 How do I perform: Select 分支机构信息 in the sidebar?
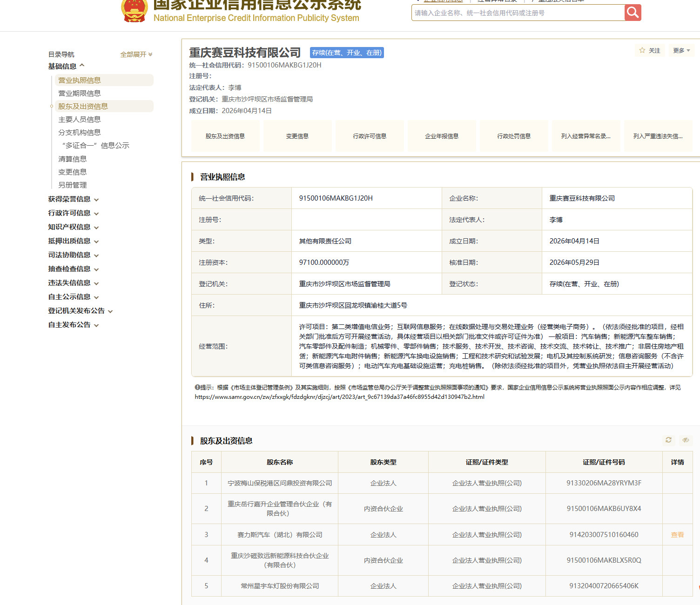tap(79, 132)
